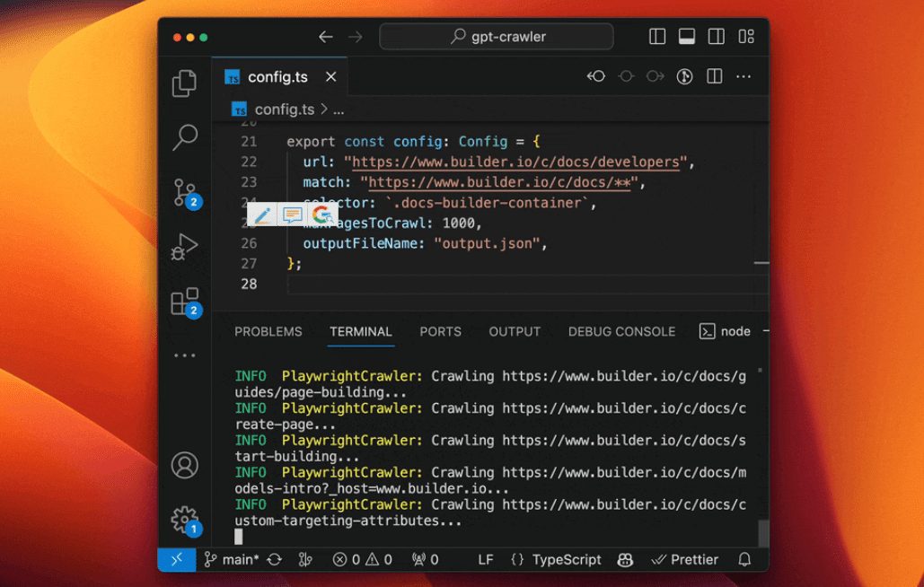Click the go forward commit circle icon

[x=655, y=76]
